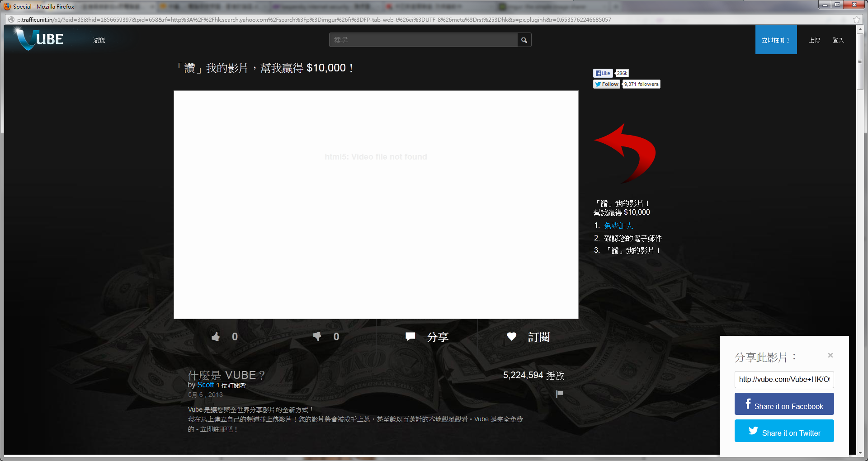Flag the video with the flag icon
Screen dimensions: 868x461
[x=560, y=394]
